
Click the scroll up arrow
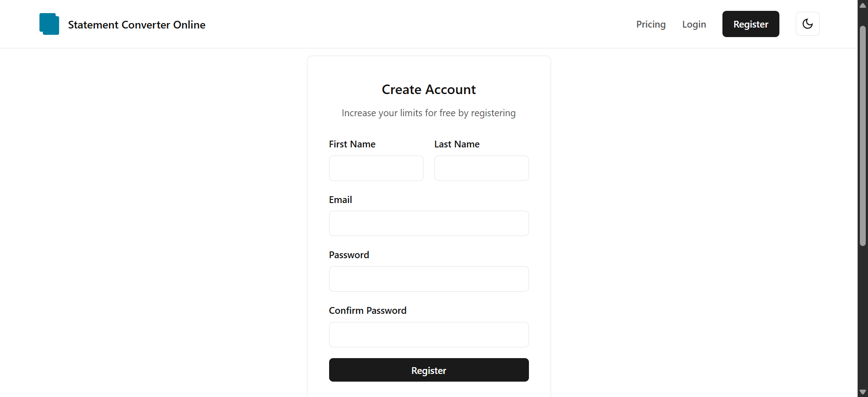pos(863,5)
